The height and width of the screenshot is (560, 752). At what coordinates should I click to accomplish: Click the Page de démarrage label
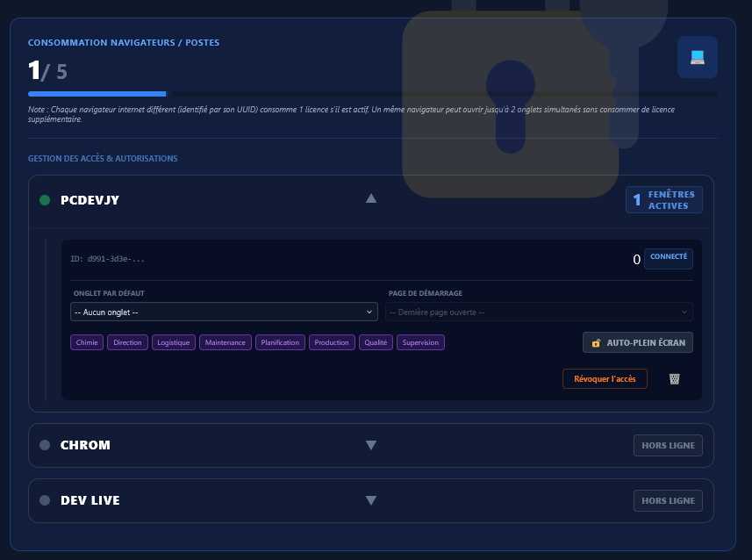coord(426,293)
